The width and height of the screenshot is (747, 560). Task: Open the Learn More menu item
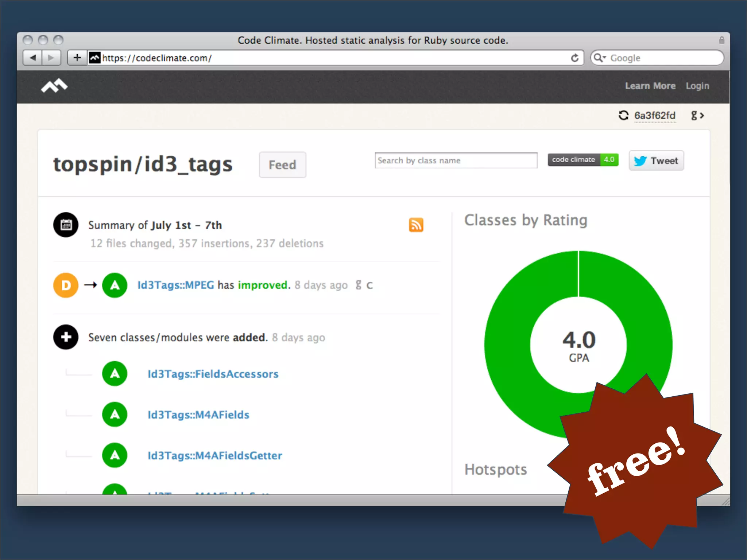pos(650,86)
